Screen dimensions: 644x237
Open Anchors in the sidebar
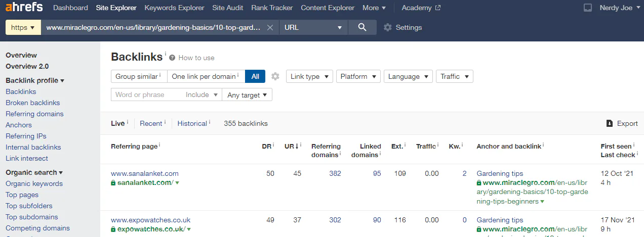coord(19,125)
